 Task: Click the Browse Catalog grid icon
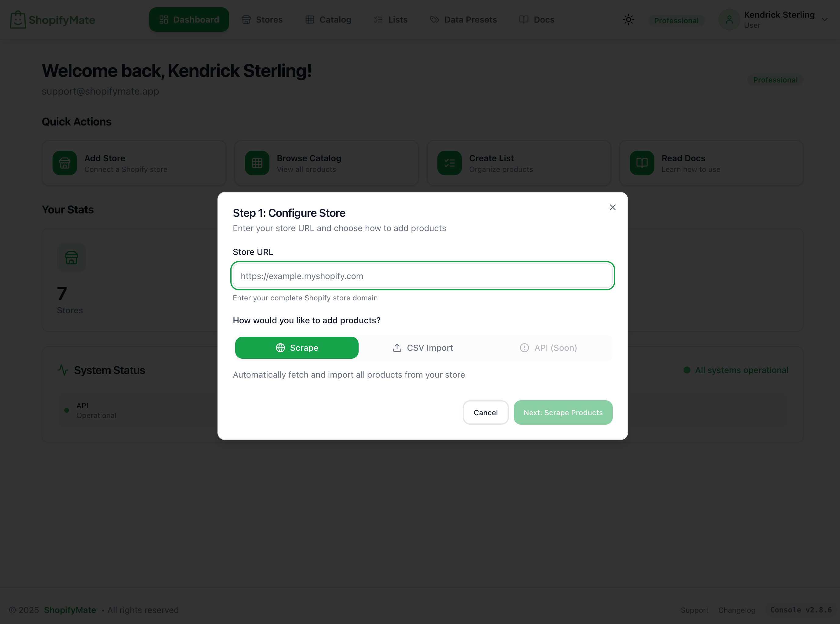coord(257,163)
